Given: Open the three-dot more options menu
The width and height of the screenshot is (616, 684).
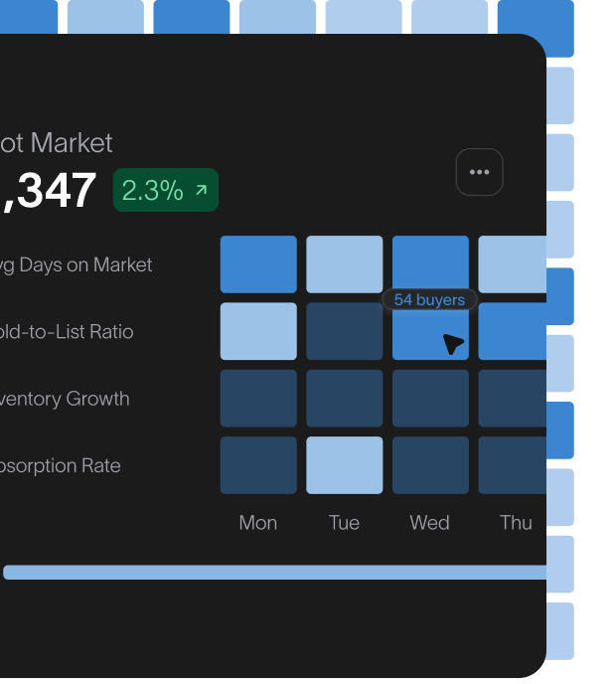Looking at the screenshot, I should [479, 172].
